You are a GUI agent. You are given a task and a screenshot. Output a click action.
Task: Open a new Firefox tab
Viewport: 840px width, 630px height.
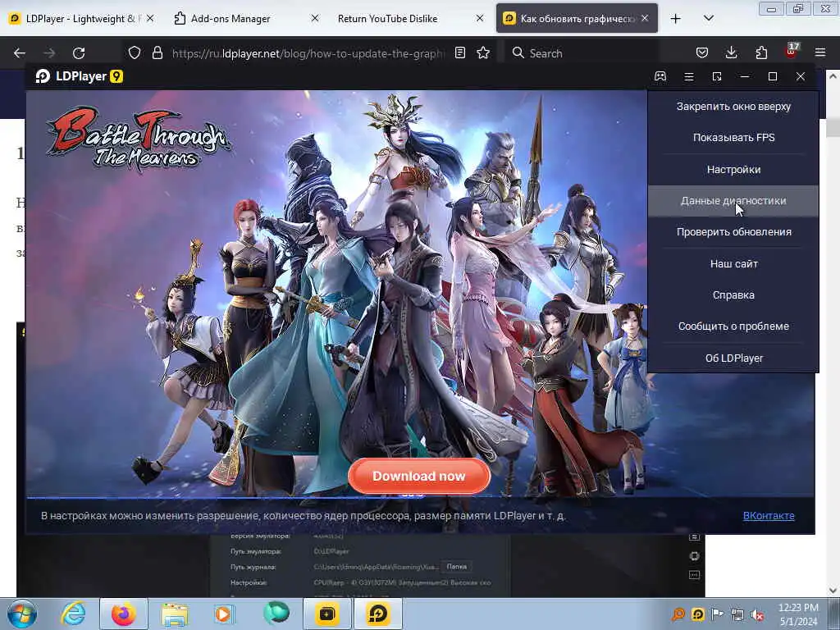pos(676,19)
